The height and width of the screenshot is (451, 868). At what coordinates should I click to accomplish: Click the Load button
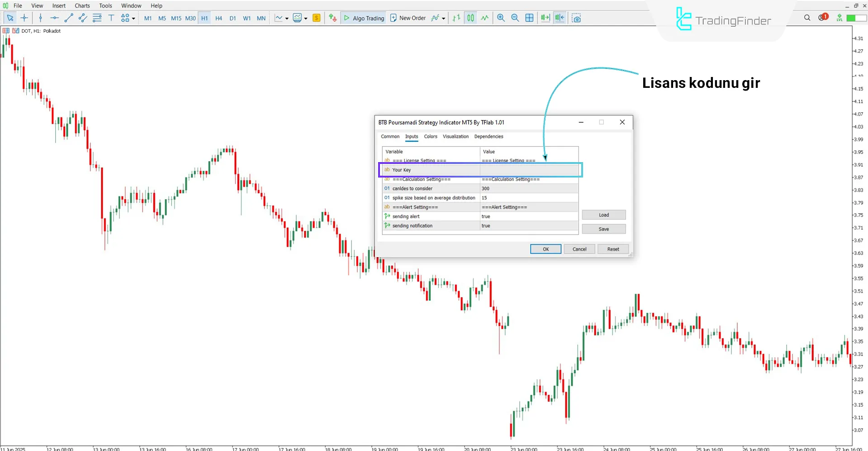pyautogui.click(x=603, y=215)
